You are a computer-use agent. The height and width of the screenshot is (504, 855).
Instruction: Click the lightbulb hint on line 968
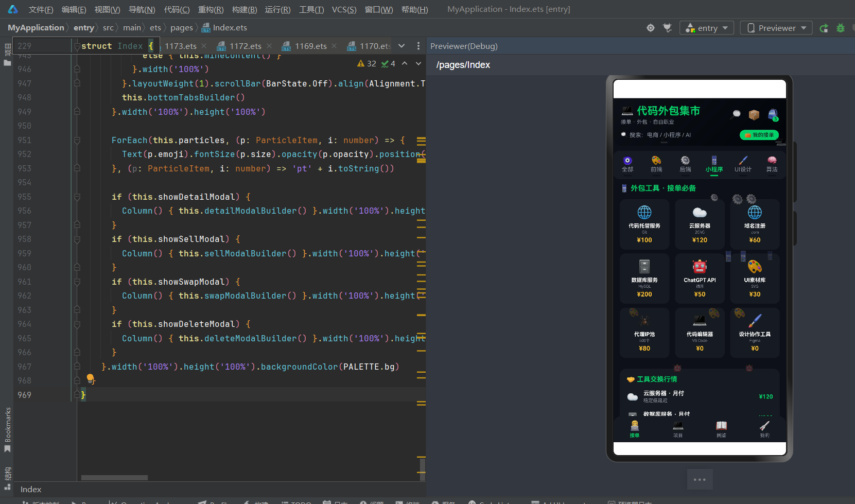(91, 379)
